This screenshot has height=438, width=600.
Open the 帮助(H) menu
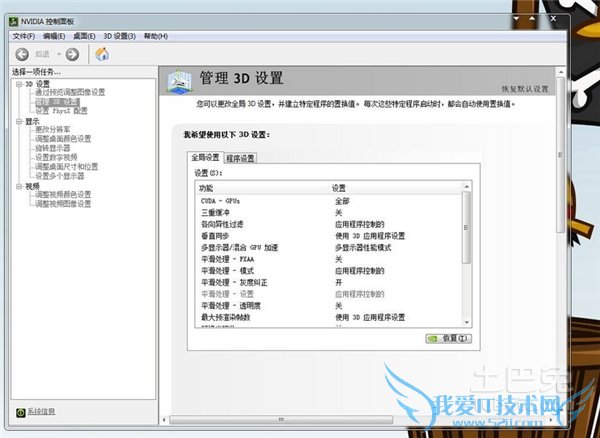point(156,36)
